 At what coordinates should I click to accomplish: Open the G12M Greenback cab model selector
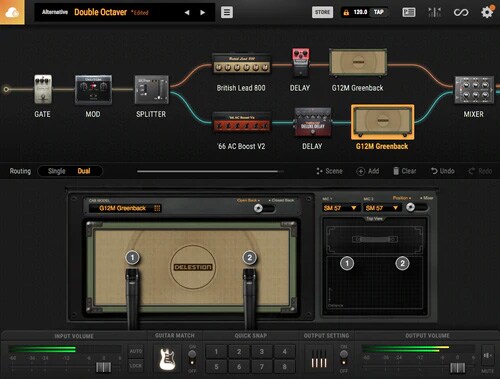[x=125, y=208]
